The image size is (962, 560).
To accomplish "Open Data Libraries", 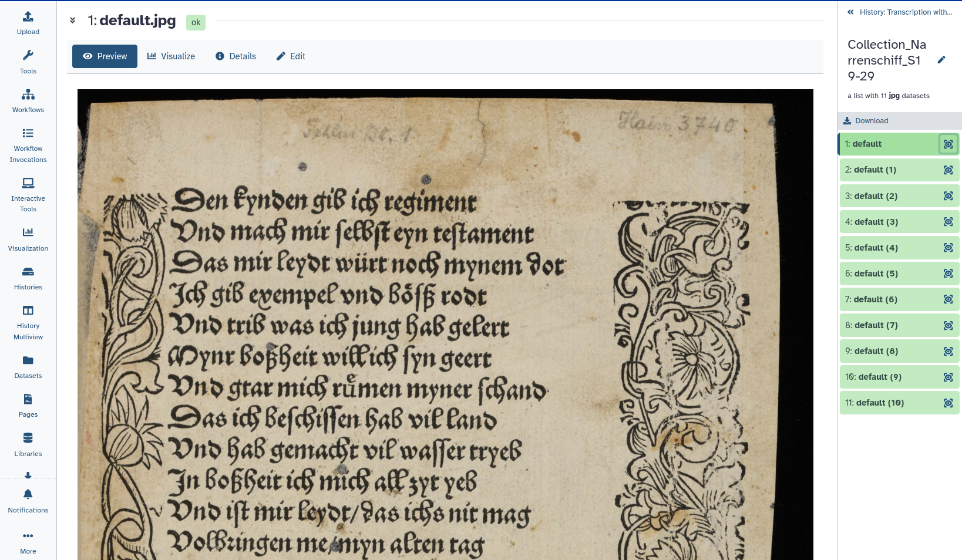I will [x=28, y=445].
